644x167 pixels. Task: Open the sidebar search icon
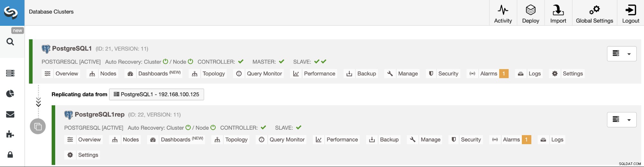[10, 42]
